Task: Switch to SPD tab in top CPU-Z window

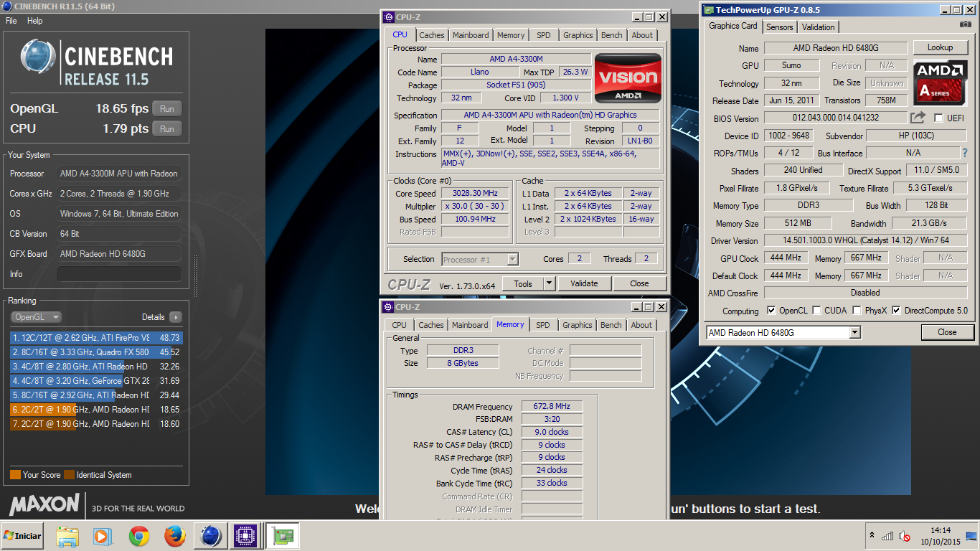Action: (544, 35)
